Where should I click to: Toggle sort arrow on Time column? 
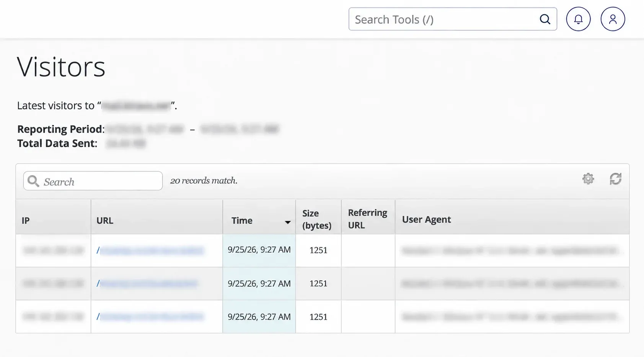click(x=287, y=222)
